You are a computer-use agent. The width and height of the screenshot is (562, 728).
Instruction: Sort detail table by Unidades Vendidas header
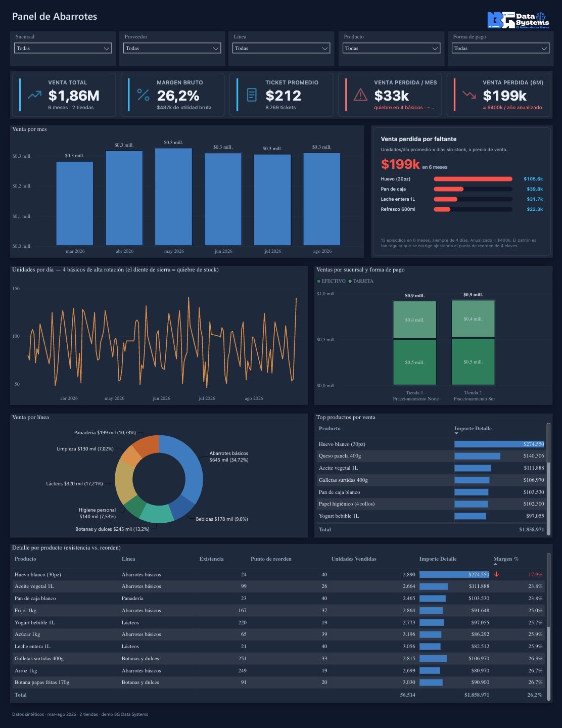pos(354,559)
